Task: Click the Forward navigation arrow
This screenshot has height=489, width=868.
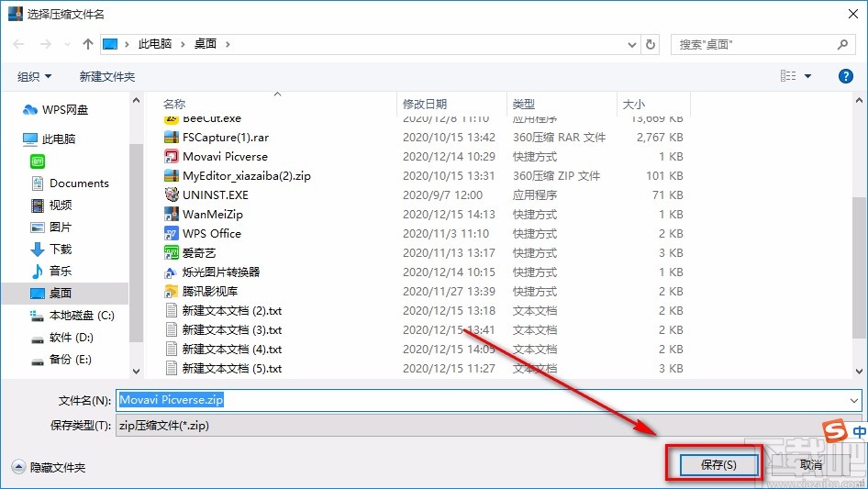Action: click(45, 44)
